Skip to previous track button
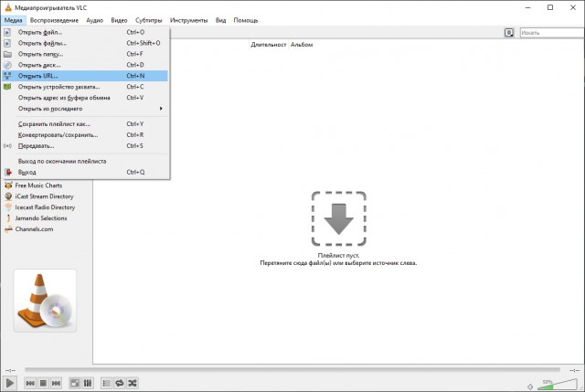This screenshot has width=585, height=392. [30, 382]
